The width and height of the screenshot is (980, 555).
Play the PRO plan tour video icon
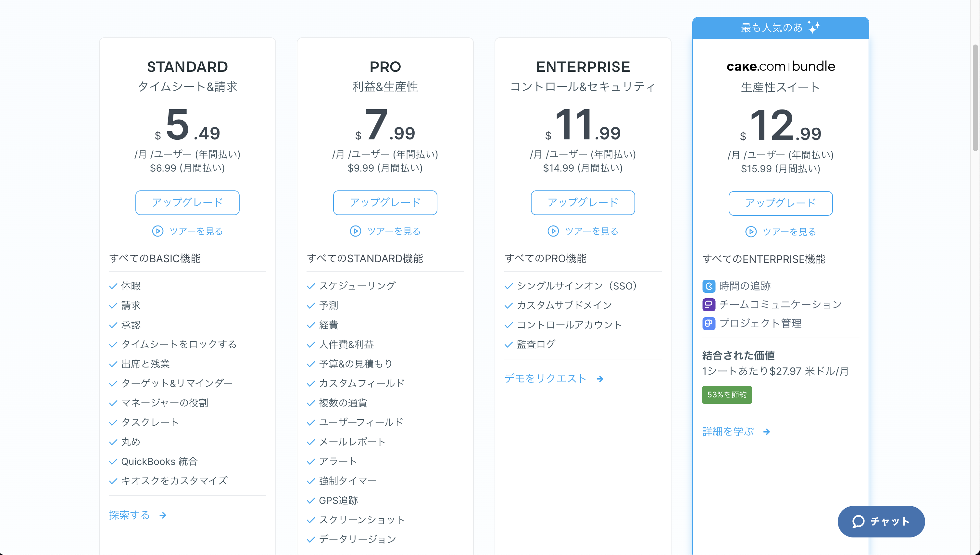(355, 231)
